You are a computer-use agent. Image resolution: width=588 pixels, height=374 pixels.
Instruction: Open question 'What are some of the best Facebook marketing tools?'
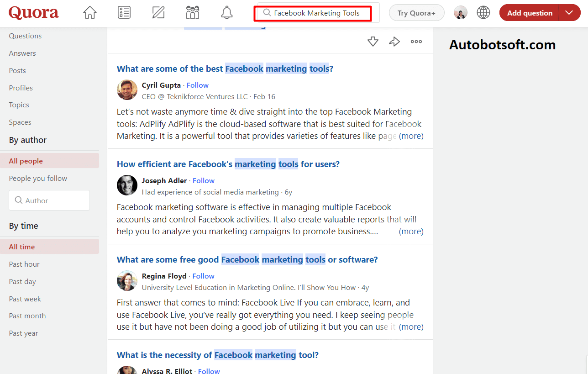click(225, 69)
